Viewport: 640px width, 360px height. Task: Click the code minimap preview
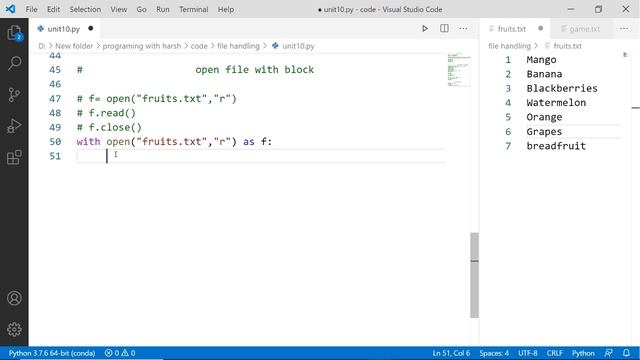(x=459, y=69)
